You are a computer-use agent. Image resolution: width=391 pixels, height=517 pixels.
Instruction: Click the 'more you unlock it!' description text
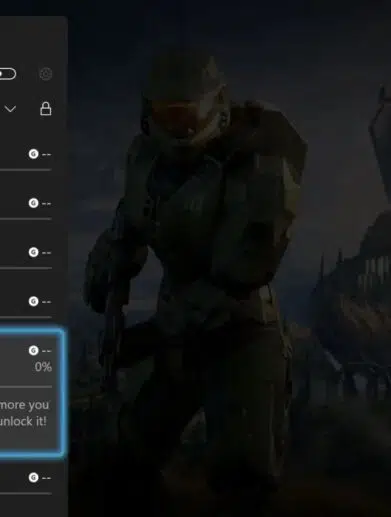click(24, 413)
